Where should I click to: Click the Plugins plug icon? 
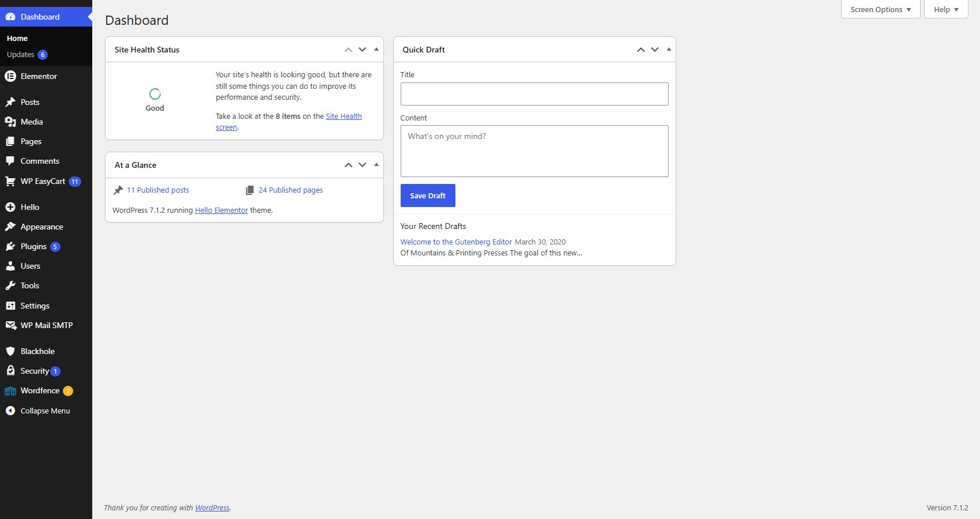click(x=10, y=246)
